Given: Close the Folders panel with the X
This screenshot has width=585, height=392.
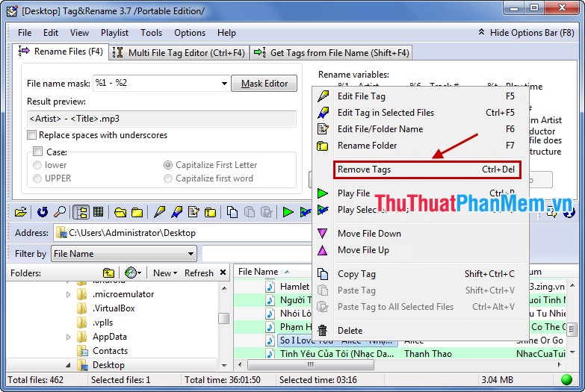Looking at the screenshot, I should [x=223, y=273].
